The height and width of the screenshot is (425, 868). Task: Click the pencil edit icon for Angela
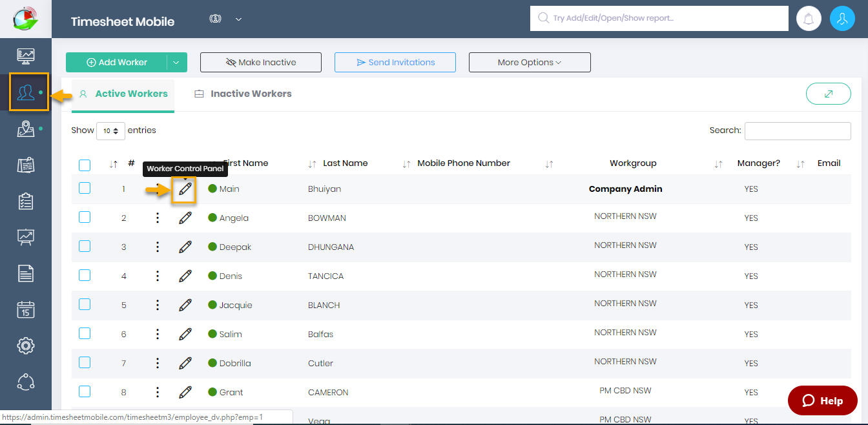185,218
